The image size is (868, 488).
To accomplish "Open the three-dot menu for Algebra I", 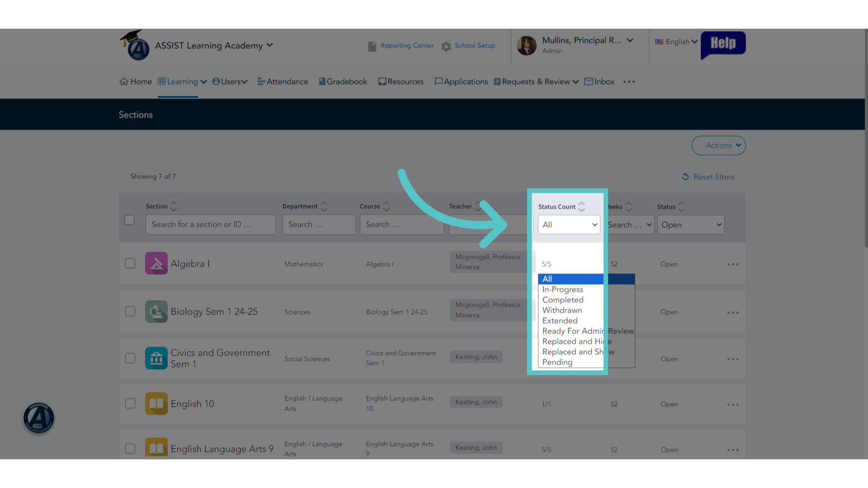I will coord(733,264).
